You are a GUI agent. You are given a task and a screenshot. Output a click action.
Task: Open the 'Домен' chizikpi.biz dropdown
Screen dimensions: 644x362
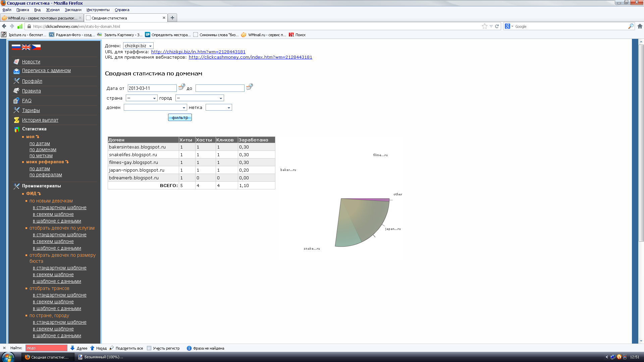138,46
